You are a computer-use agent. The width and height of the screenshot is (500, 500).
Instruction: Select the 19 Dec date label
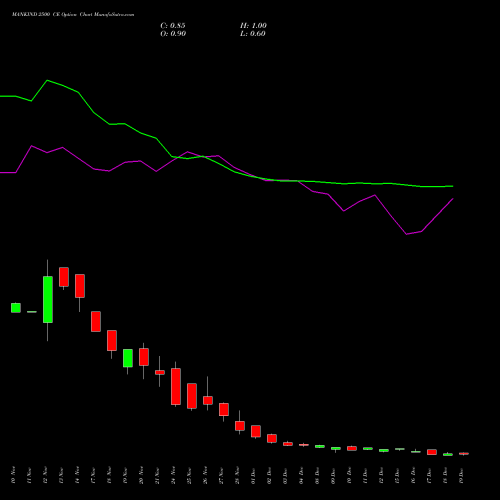(x=461, y=475)
